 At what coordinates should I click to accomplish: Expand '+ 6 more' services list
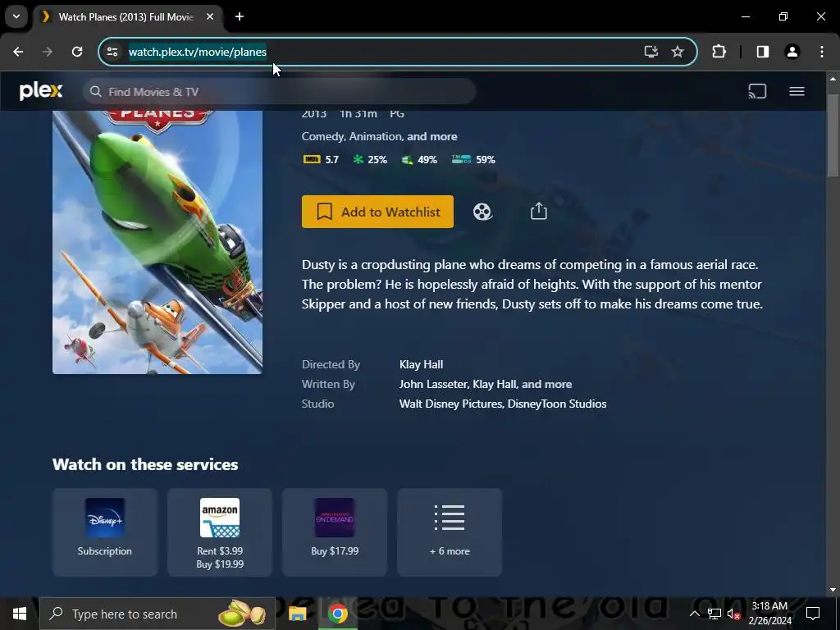click(x=450, y=532)
